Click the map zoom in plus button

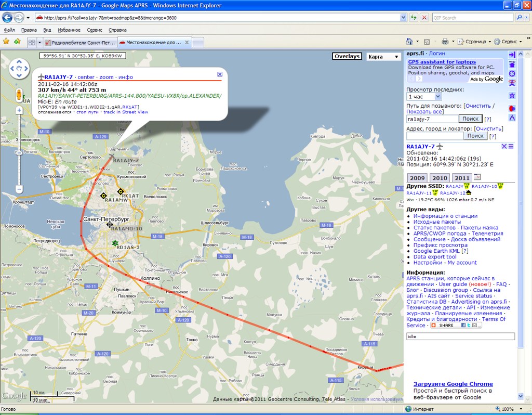click(x=19, y=110)
